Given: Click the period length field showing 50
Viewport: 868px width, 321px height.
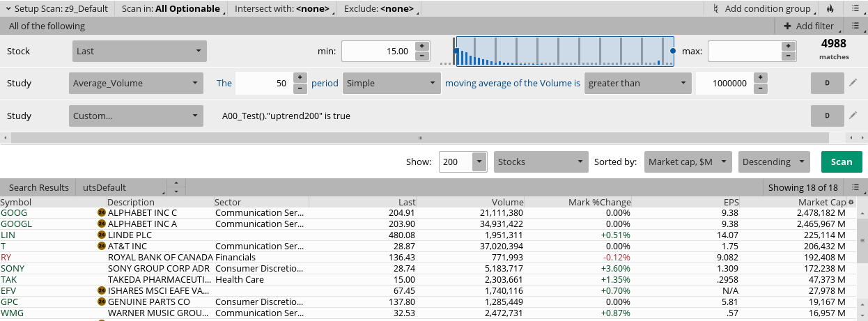Looking at the screenshot, I should coord(264,83).
